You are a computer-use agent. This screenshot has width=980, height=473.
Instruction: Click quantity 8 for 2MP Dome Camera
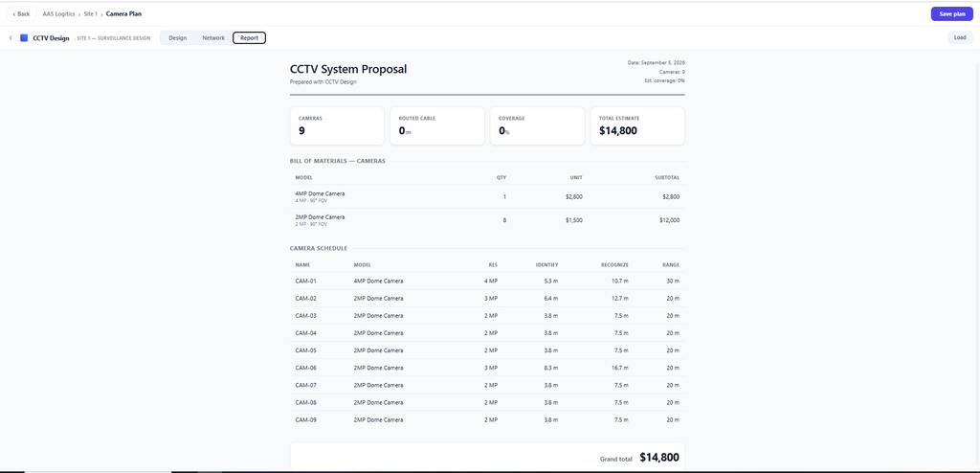504,220
